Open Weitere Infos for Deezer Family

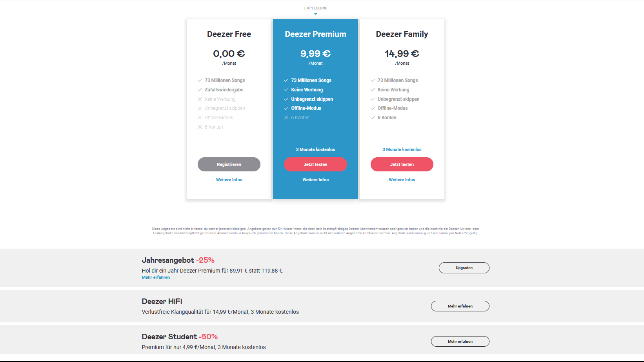click(402, 180)
